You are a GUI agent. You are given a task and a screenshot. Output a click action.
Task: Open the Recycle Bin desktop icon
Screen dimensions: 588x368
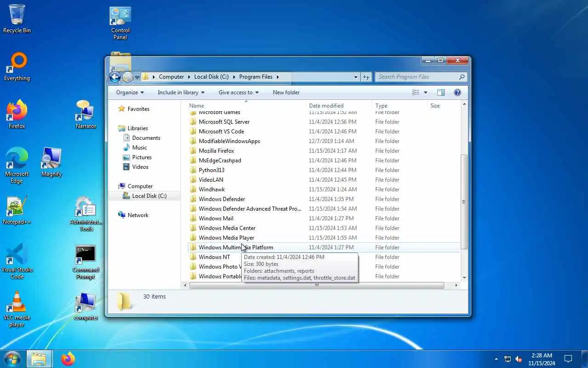pos(17,19)
